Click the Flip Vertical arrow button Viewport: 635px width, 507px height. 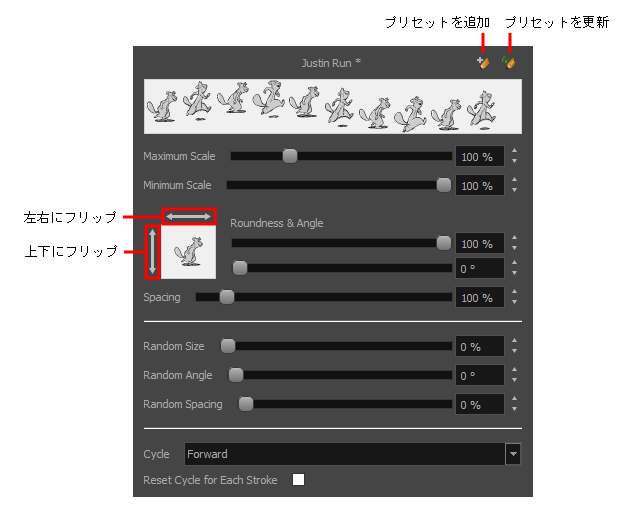tap(153, 251)
